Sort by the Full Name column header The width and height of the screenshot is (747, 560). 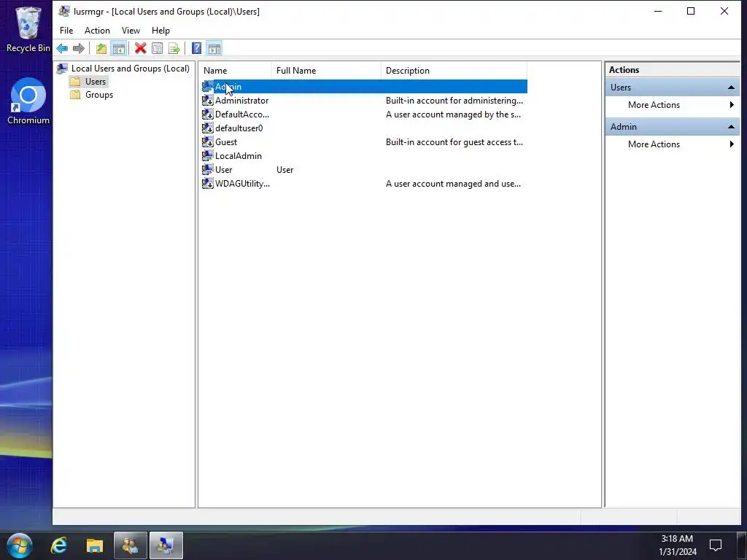tap(326, 71)
